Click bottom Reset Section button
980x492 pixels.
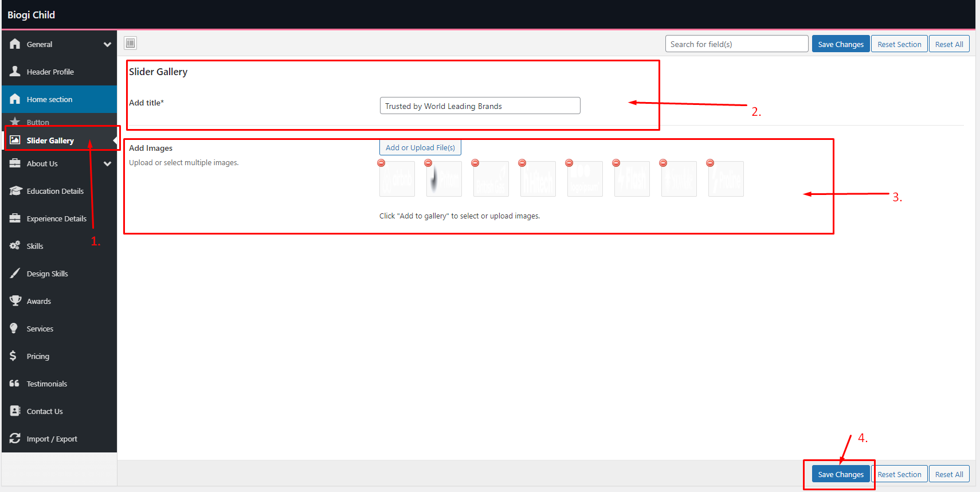899,474
